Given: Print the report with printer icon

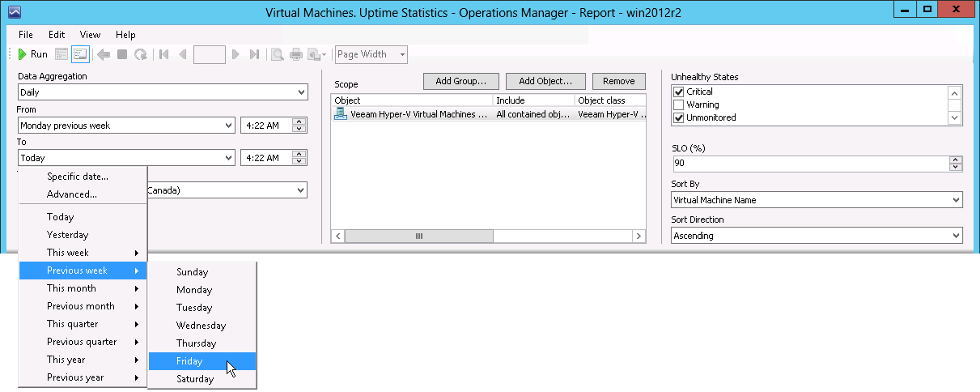Looking at the screenshot, I should (296, 54).
